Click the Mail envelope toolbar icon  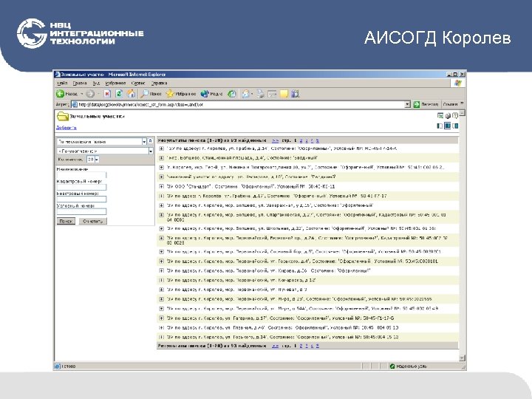[x=246, y=94]
